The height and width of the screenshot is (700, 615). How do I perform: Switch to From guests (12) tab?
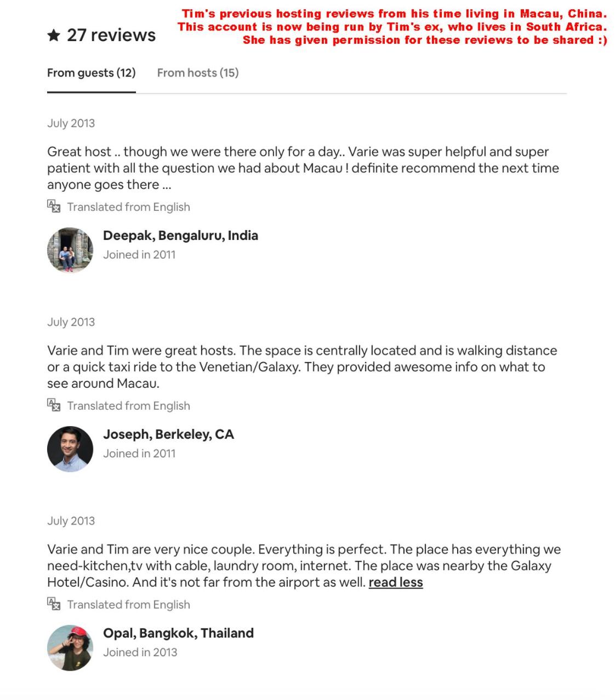pos(91,73)
